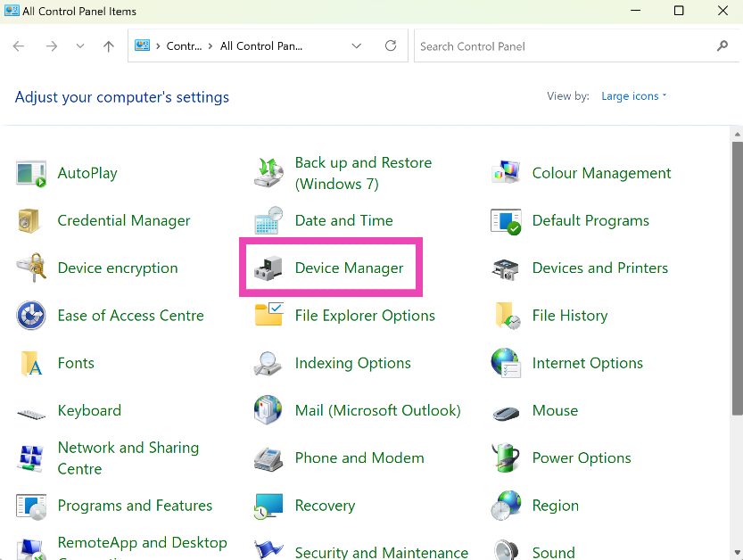
Task: Open Credential Manager safe icon
Action: pos(31,220)
